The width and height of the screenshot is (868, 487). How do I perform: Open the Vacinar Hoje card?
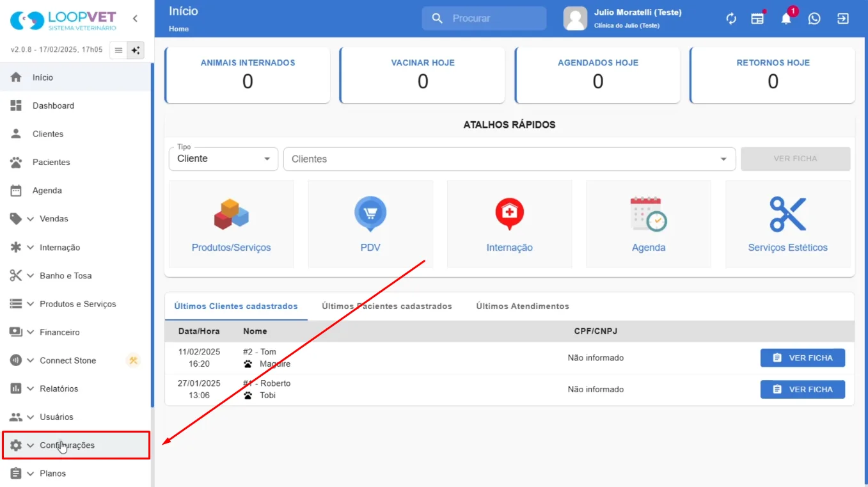[423, 75]
